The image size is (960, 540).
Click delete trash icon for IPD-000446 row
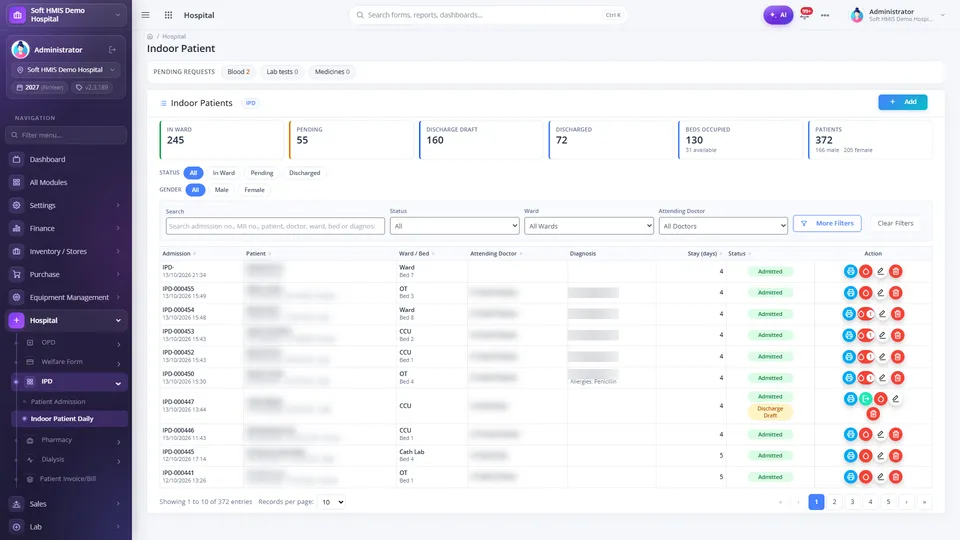896,435
